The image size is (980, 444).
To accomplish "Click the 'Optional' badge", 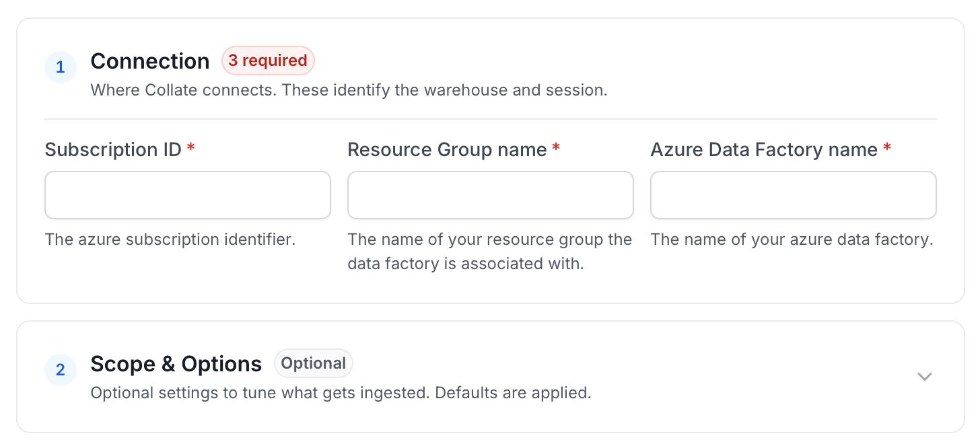I will coord(314,363).
